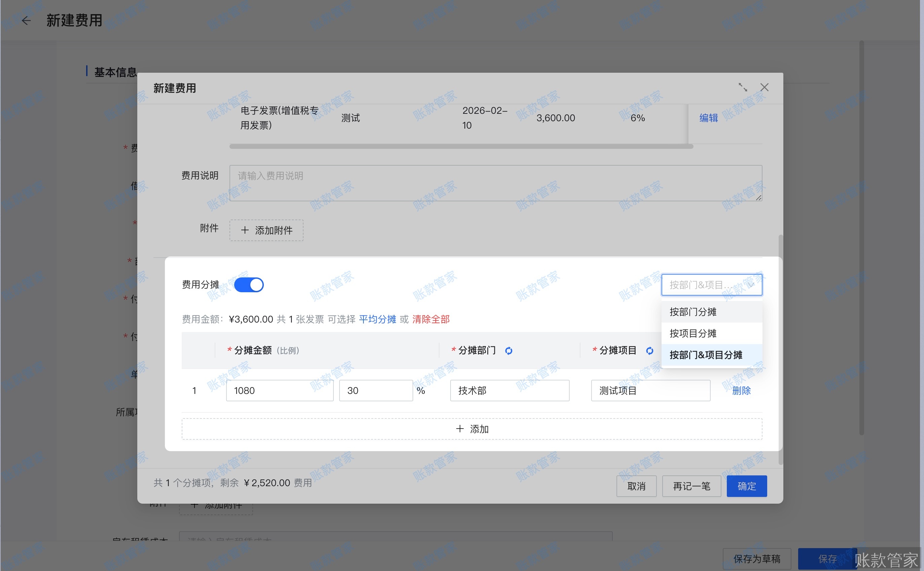Click 保存为草稿 at the bottom
Screen dimensions: 924x571
[756, 558]
